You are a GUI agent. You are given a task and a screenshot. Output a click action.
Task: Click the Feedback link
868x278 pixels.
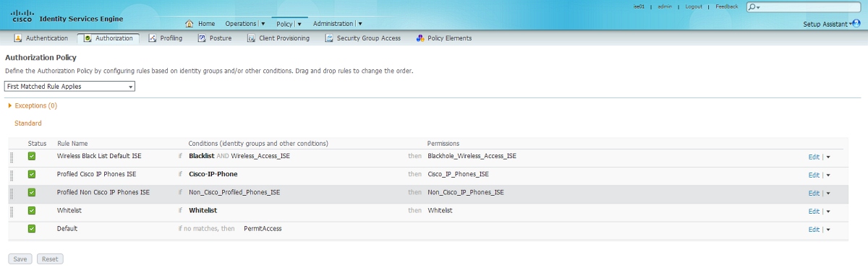pos(727,6)
